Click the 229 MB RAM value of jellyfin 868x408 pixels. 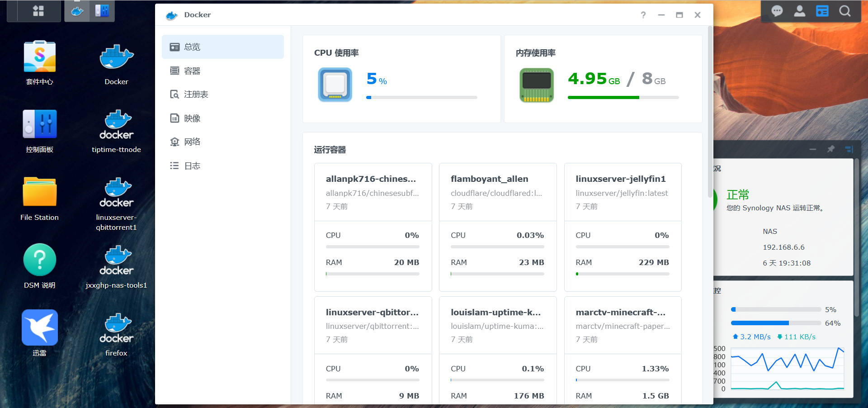[654, 262]
